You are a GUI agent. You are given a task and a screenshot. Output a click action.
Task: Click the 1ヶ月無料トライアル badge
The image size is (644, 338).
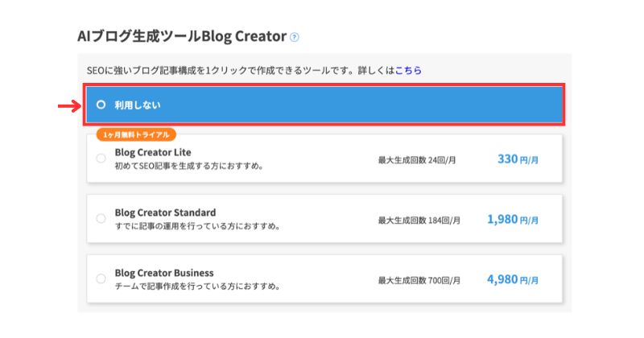pos(136,134)
